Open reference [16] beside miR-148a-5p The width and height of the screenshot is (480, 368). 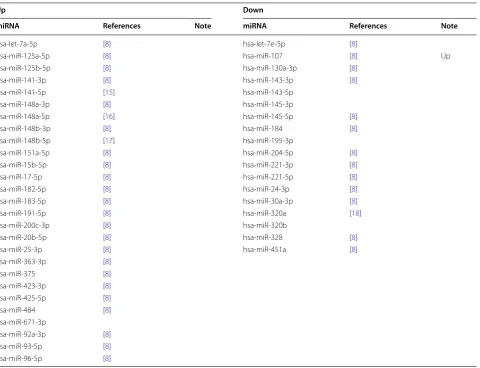(109, 116)
